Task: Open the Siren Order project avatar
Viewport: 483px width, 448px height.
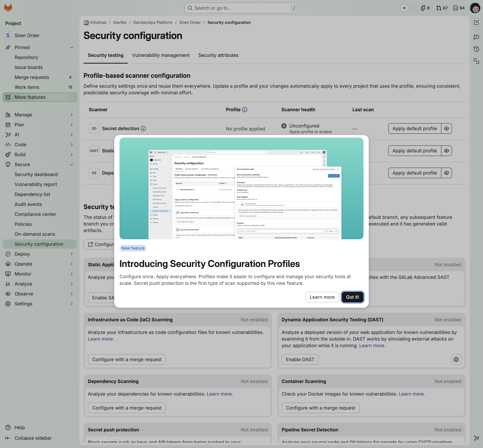Action: [8, 35]
